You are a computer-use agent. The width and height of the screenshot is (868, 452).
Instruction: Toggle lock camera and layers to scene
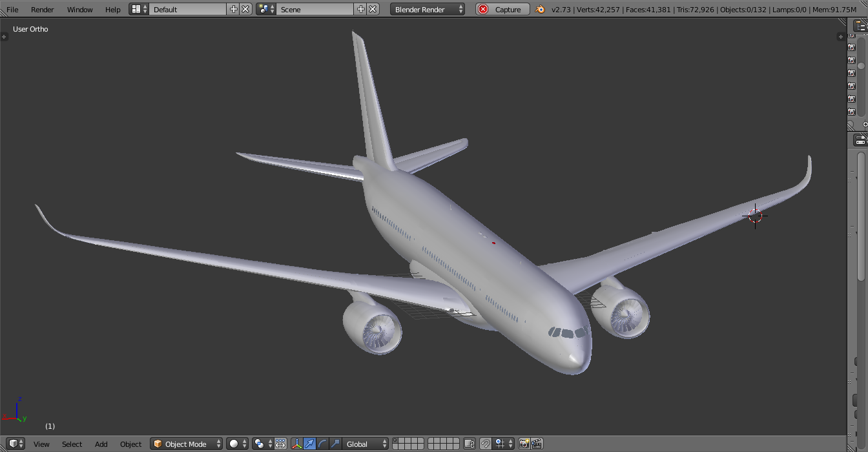pos(470,444)
